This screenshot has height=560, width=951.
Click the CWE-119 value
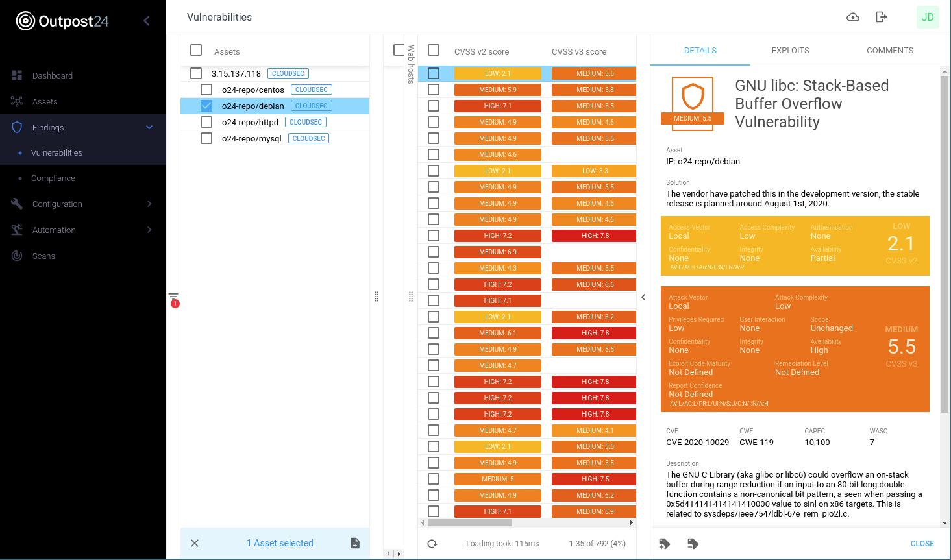756,442
